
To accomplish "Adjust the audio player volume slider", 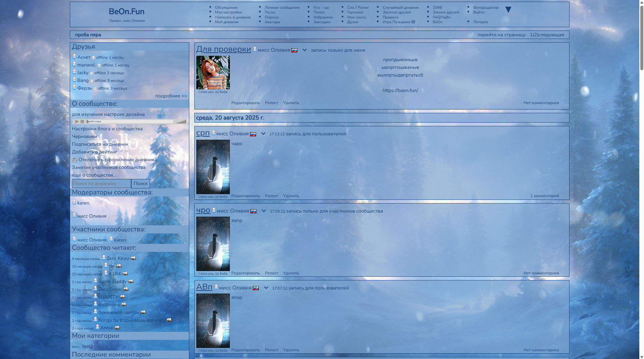I will tap(181, 122).
